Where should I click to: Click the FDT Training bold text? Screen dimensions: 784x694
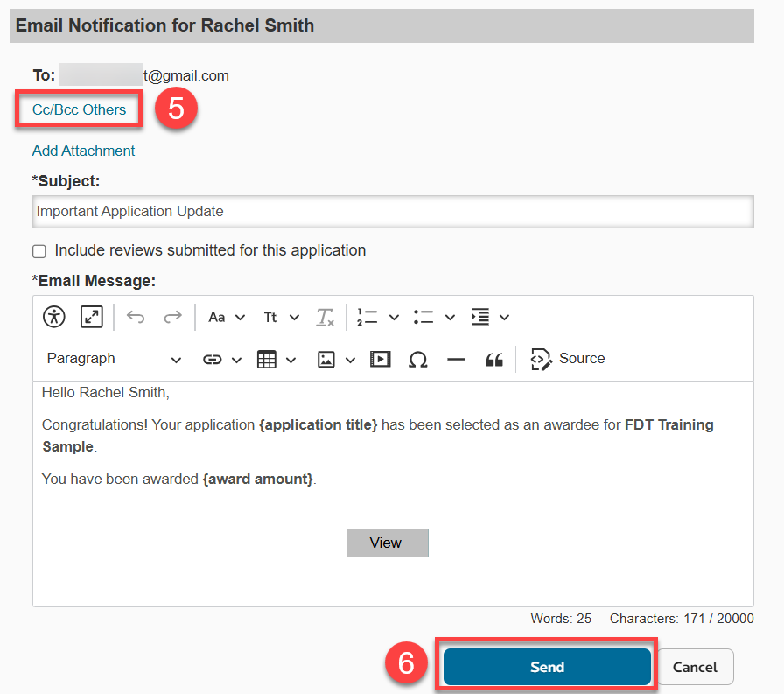tap(669, 425)
